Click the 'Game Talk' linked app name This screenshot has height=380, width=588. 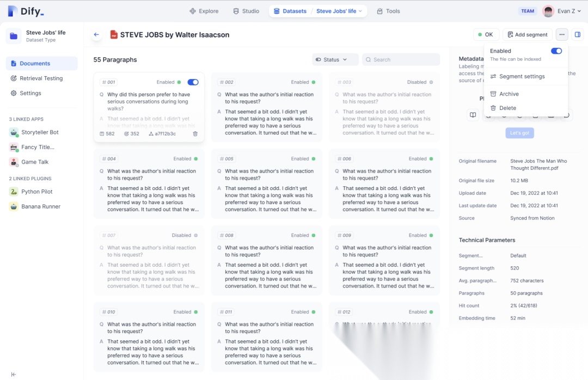[x=35, y=162]
